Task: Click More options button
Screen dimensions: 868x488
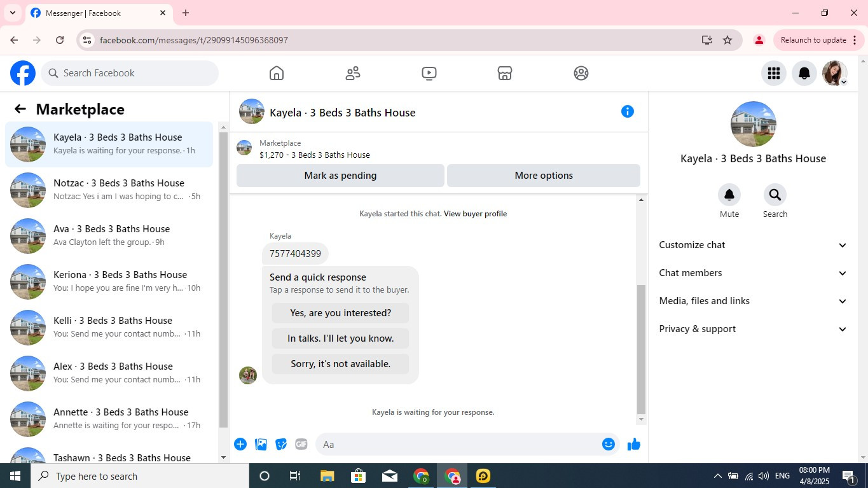Action: point(544,176)
